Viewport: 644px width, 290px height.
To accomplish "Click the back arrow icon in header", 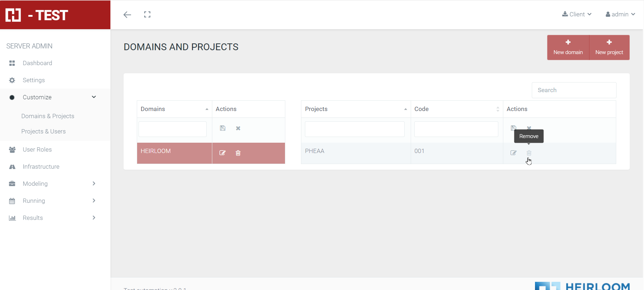I will coord(127,15).
